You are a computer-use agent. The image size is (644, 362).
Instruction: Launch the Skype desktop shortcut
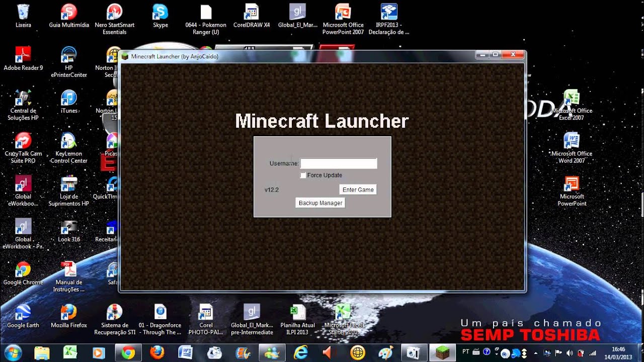coord(160,16)
